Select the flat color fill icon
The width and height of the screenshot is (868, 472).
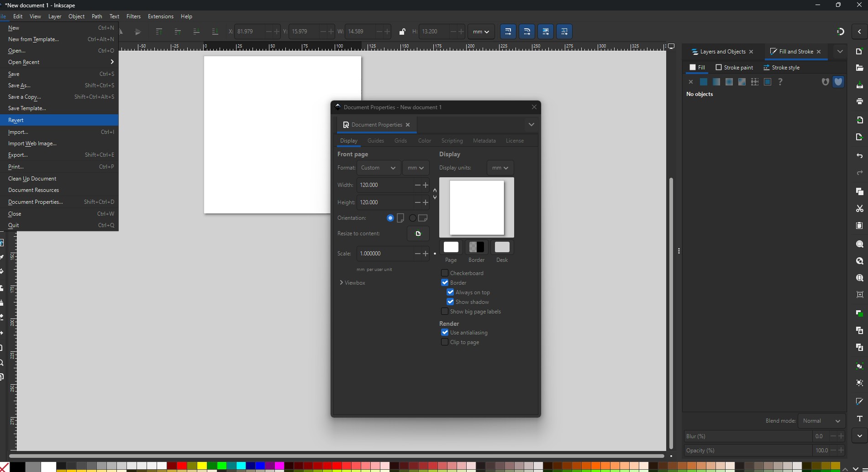pos(704,82)
